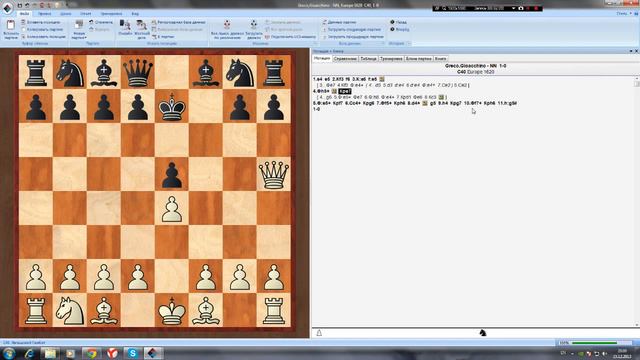This screenshot has width=640, height=360.
Task: Open the Таблица tab in notation pane
Action: tap(368, 59)
